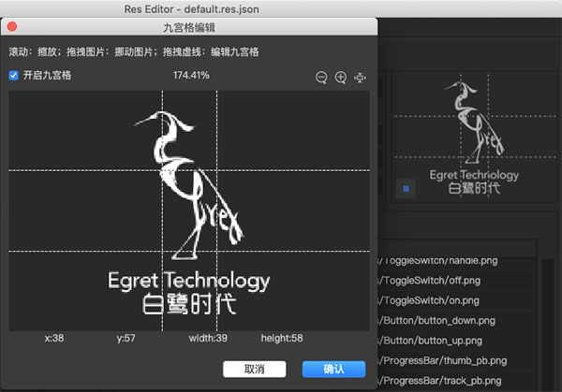The height and width of the screenshot is (392, 562).
Task: Click the zoom out magnifier icon
Action: click(321, 78)
